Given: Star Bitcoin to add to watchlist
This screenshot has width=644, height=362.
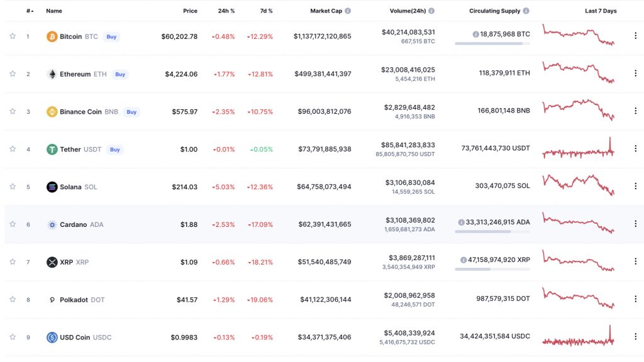Looking at the screenshot, I should pos(12,36).
